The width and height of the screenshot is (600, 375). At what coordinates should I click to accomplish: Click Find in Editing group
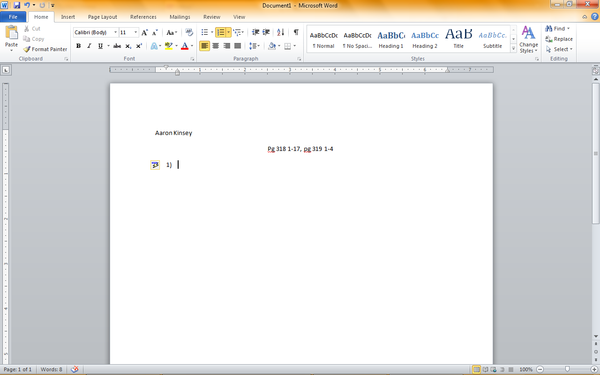[x=558, y=29]
